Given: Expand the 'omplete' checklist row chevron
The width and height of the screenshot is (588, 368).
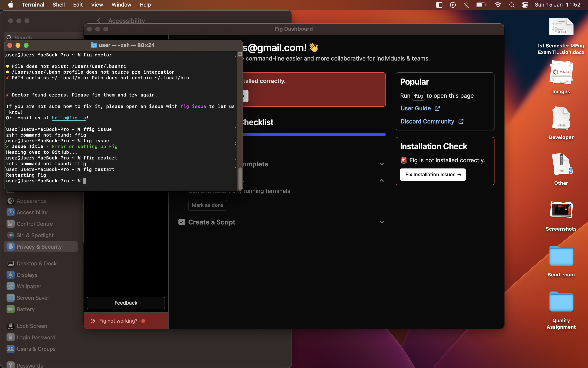Looking at the screenshot, I should coord(382,164).
